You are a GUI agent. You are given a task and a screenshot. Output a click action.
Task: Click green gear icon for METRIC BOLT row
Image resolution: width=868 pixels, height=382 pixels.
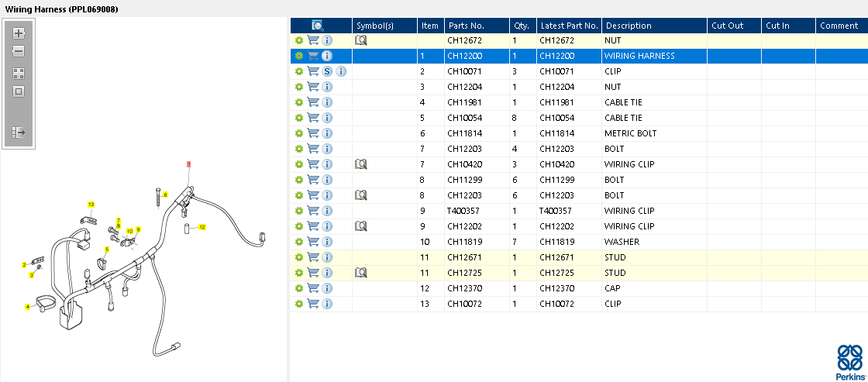[299, 133]
